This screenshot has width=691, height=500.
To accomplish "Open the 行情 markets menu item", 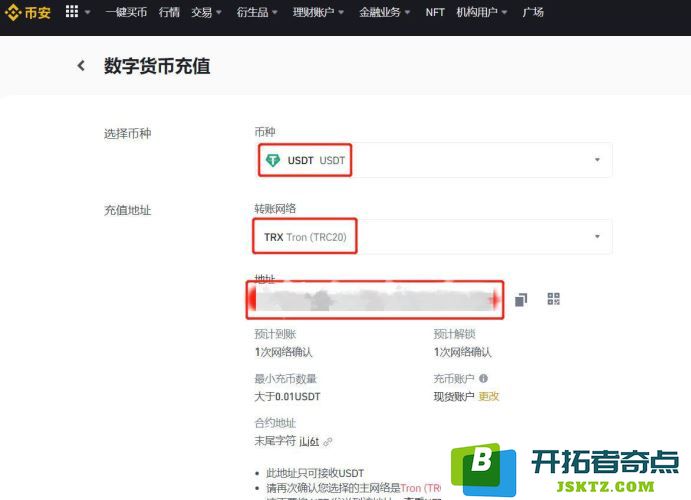I will click(169, 12).
